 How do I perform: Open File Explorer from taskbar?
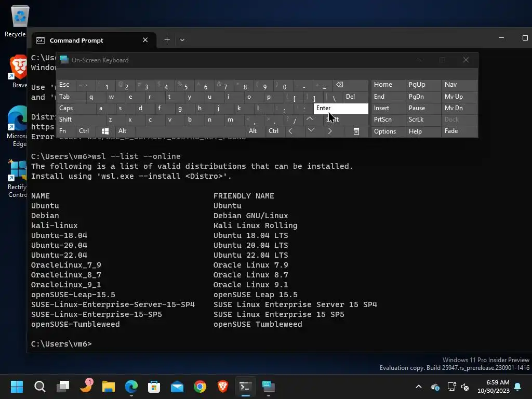[109, 387]
